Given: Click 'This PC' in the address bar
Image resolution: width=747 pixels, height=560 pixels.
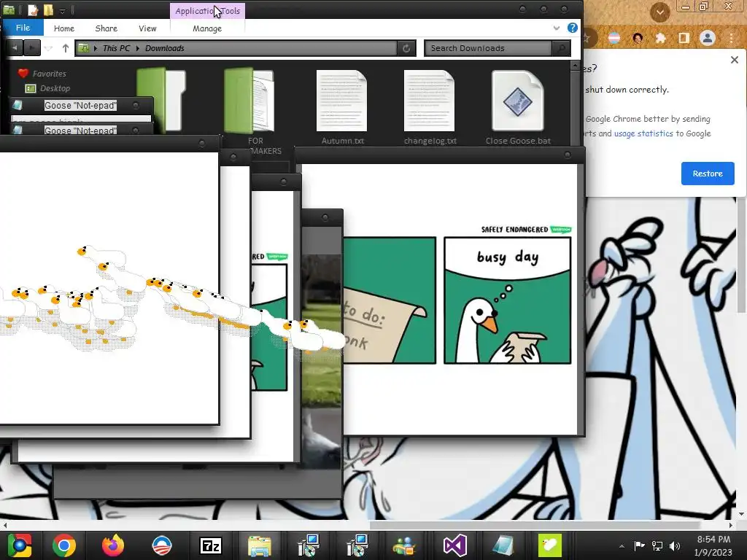Looking at the screenshot, I should [x=116, y=48].
